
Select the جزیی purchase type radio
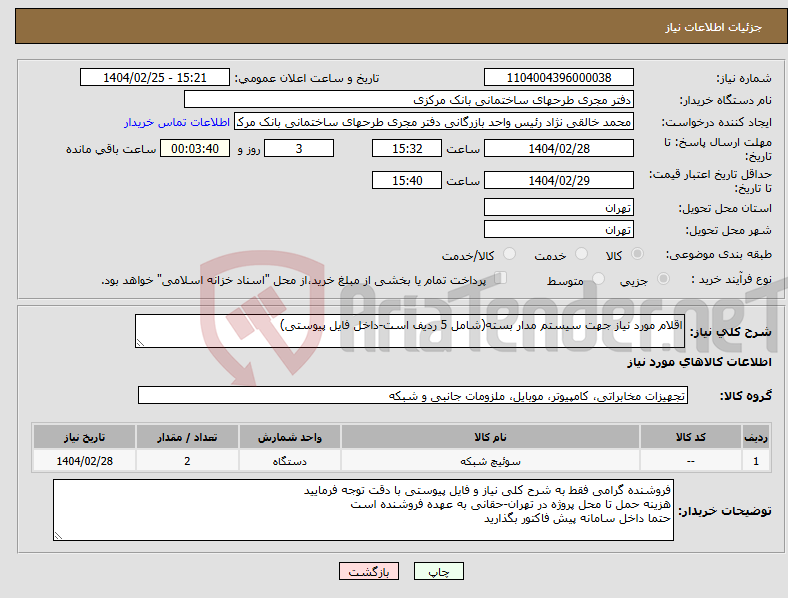coord(663,278)
